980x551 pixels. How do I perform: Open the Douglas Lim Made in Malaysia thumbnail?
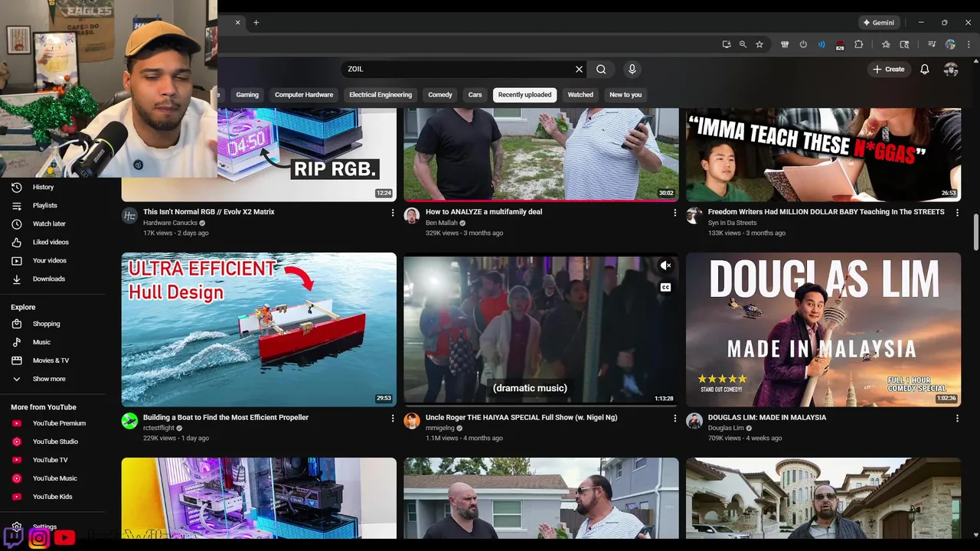pos(823,330)
